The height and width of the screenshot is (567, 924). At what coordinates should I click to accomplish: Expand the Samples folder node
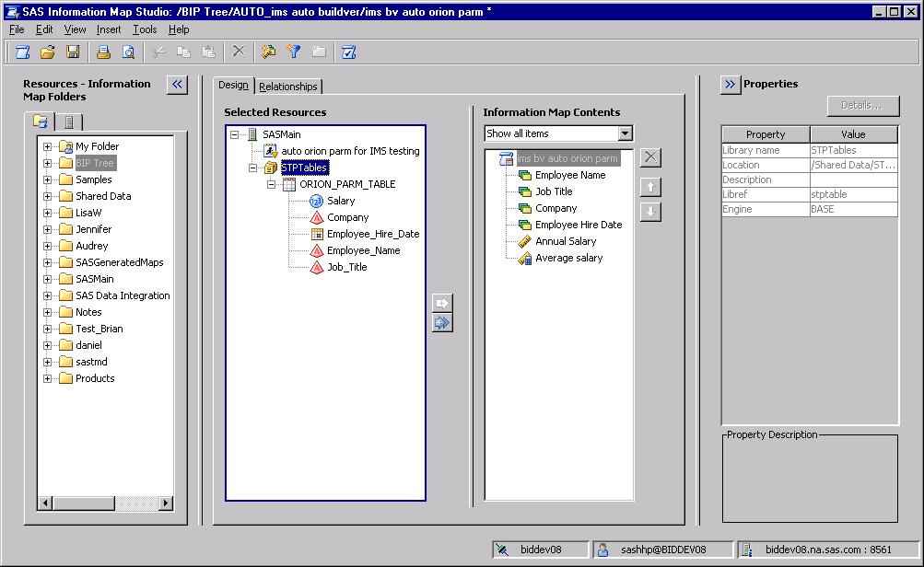pyautogui.click(x=47, y=179)
